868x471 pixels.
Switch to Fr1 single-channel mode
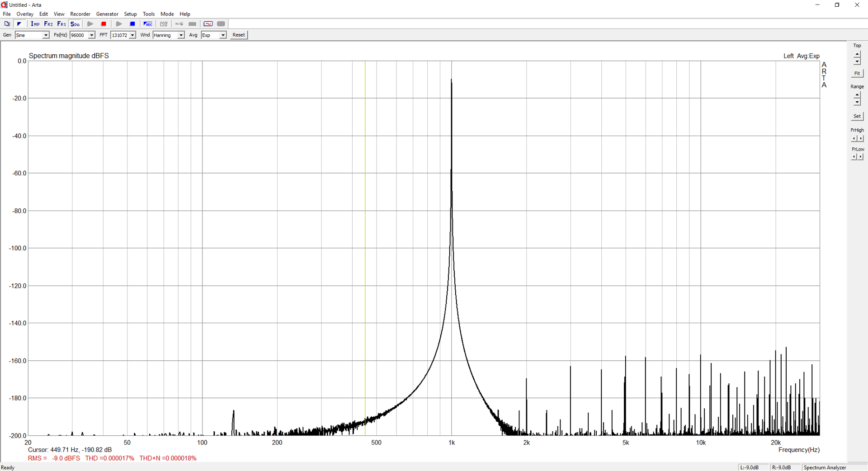point(61,24)
